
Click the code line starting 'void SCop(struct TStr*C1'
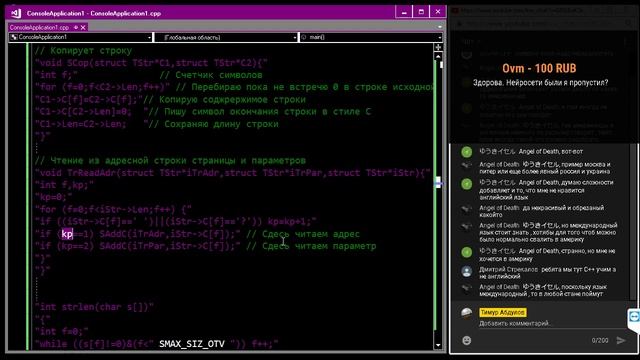coord(151,63)
